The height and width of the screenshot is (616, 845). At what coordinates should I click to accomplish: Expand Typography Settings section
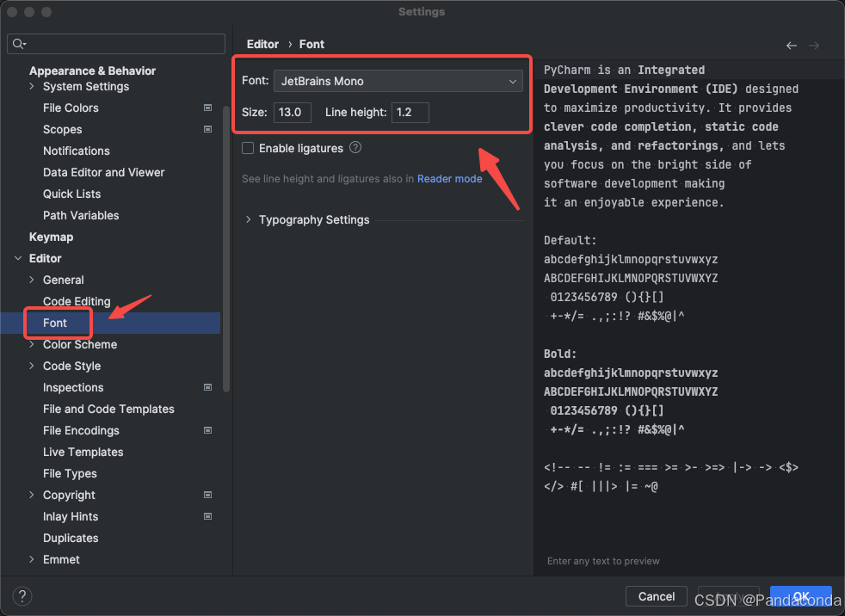[x=248, y=219]
